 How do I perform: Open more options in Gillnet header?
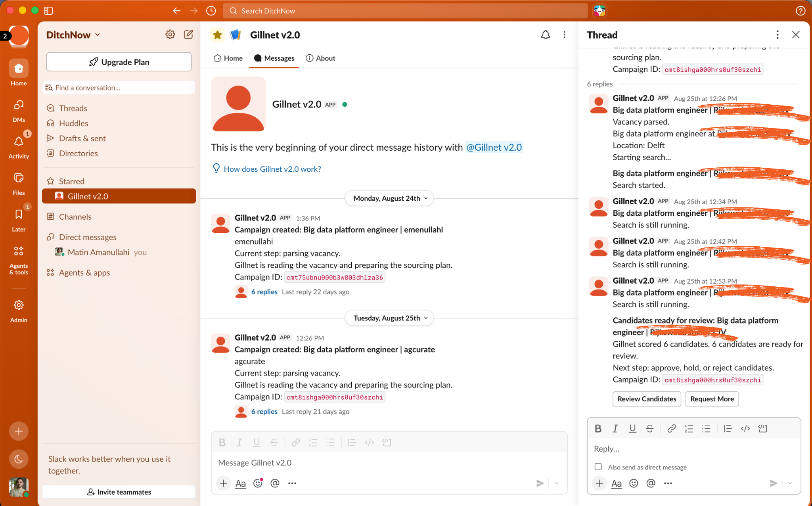(x=564, y=35)
